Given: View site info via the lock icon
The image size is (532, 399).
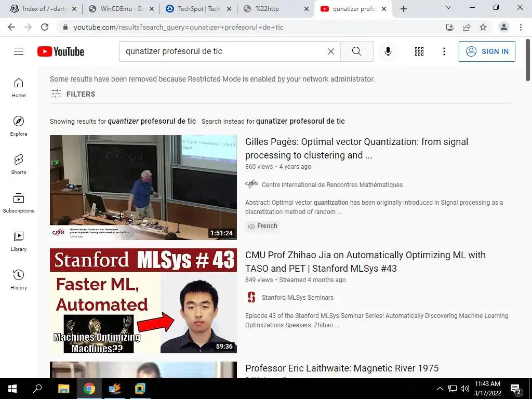Looking at the screenshot, I should click(65, 27).
